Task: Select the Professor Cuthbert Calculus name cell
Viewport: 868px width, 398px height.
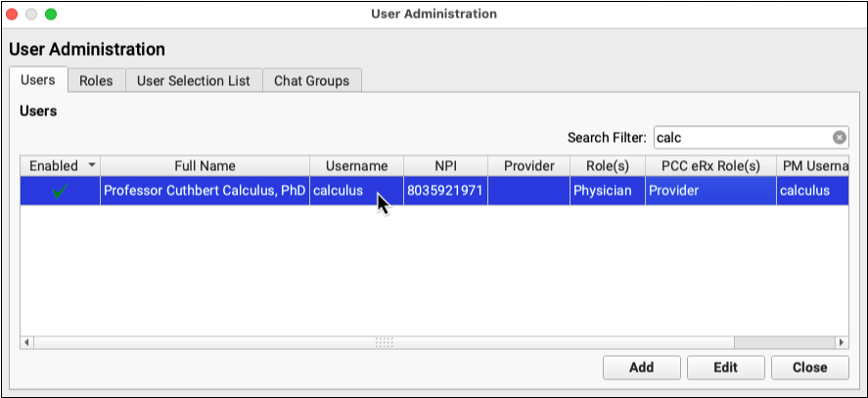Action: click(x=205, y=192)
